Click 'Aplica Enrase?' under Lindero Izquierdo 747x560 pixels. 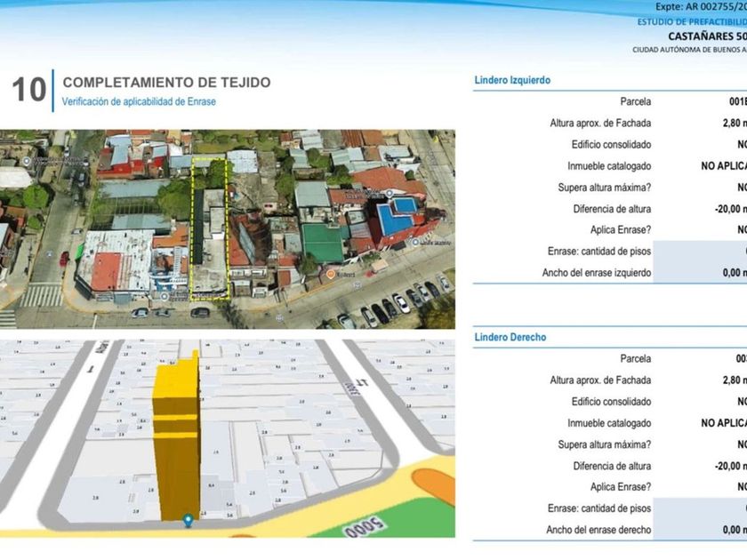pyautogui.click(x=621, y=230)
